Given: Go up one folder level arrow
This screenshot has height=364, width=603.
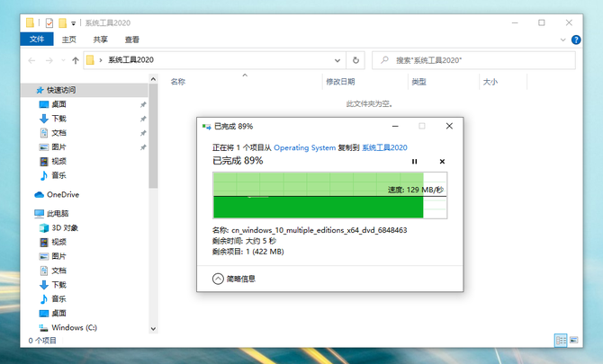Looking at the screenshot, I should point(76,60).
